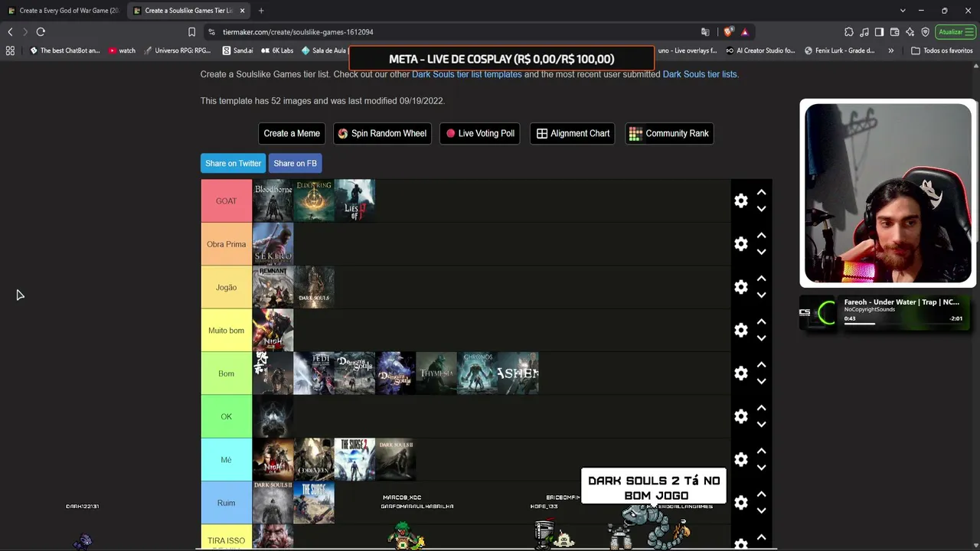Viewport: 980px width, 551px height.
Task: Open settings gear for Ruim tier row
Action: (x=740, y=502)
